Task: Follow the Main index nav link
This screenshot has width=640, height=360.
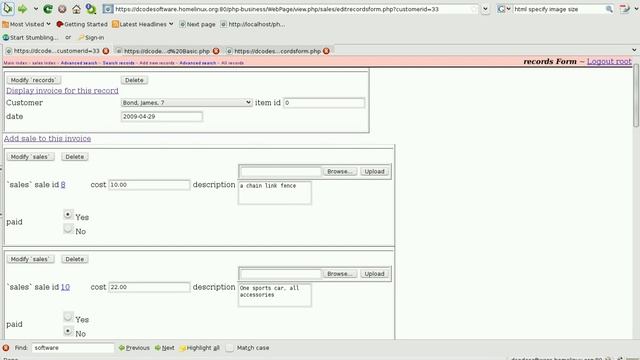Action: click(x=15, y=63)
